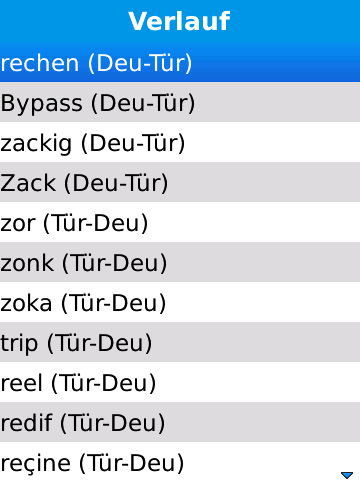The height and width of the screenshot is (480, 360).
Task: Click the 'Verlauf' title header
Action: click(x=179, y=21)
